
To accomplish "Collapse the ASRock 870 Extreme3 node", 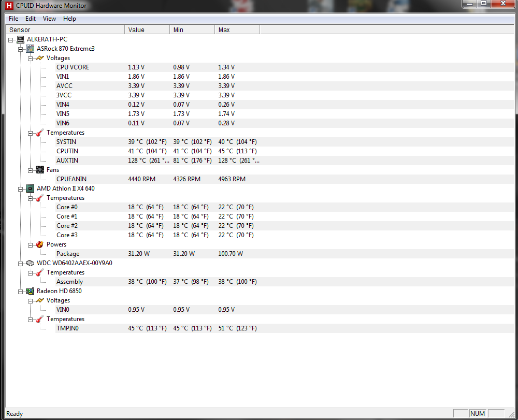I will pos(21,49).
